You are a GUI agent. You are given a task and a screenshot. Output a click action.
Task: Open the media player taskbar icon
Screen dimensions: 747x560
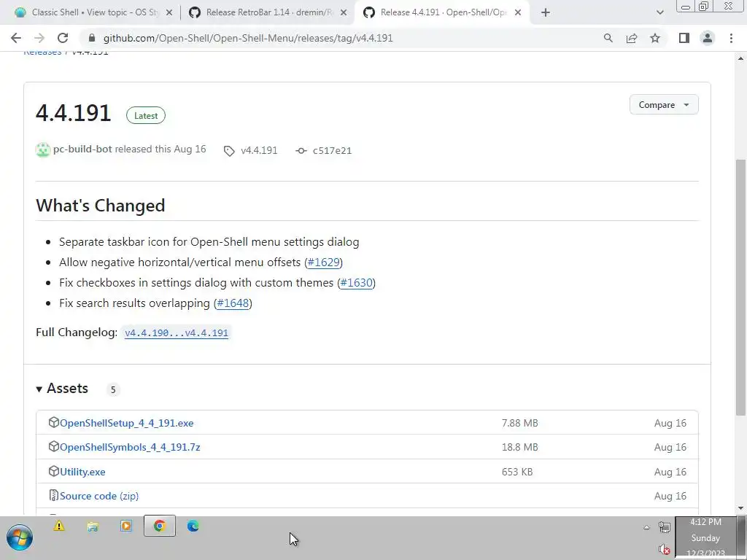[126, 526]
